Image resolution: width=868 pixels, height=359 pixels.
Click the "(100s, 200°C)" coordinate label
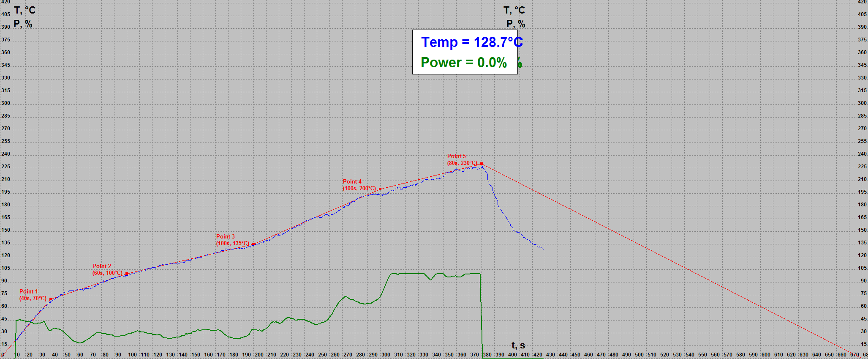[359, 188]
